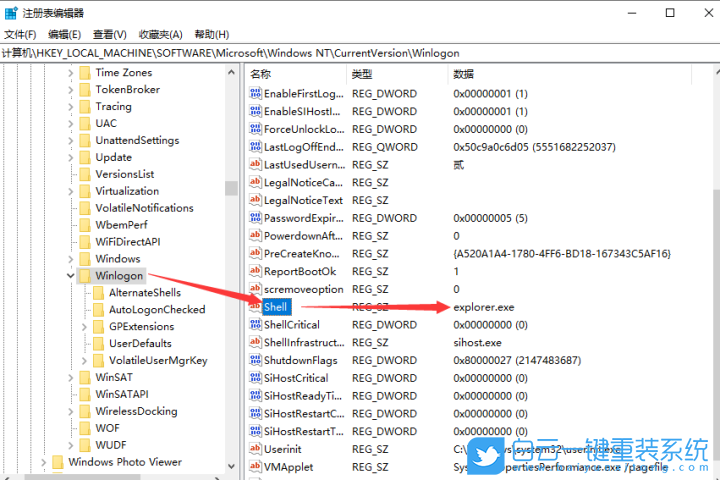Image resolution: width=720 pixels, height=480 pixels.
Task: Click the ShellCritical DWORD value icon
Action: pyautogui.click(x=255, y=325)
